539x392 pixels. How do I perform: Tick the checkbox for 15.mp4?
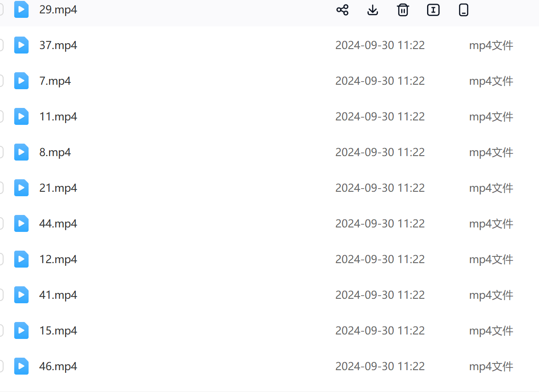(1, 330)
